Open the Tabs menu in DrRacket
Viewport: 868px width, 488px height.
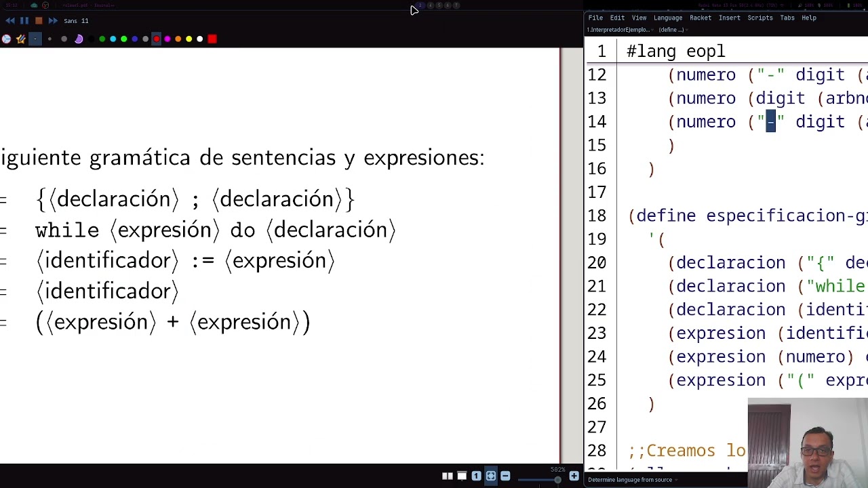[787, 18]
